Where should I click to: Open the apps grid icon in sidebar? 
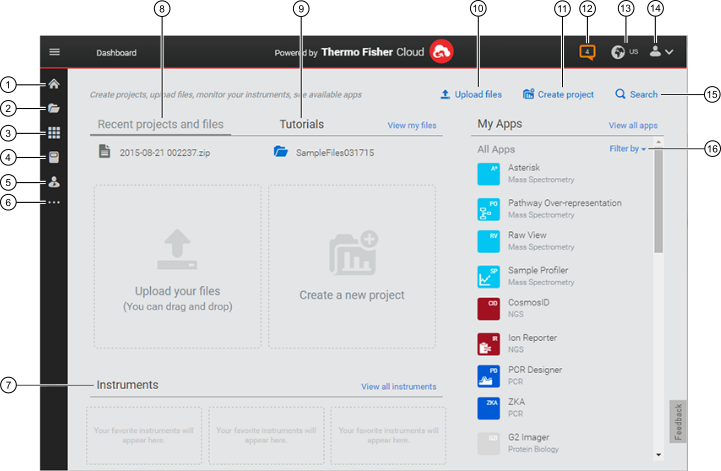coord(54,133)
